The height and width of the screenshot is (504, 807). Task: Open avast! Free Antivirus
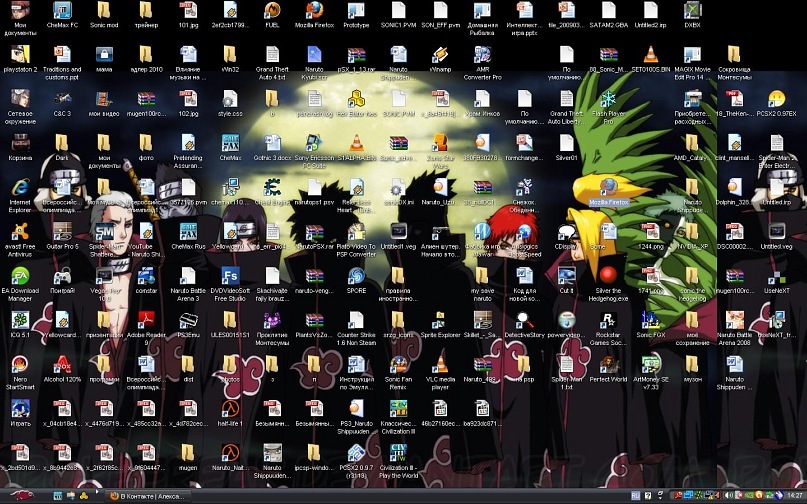pos(19,229)
